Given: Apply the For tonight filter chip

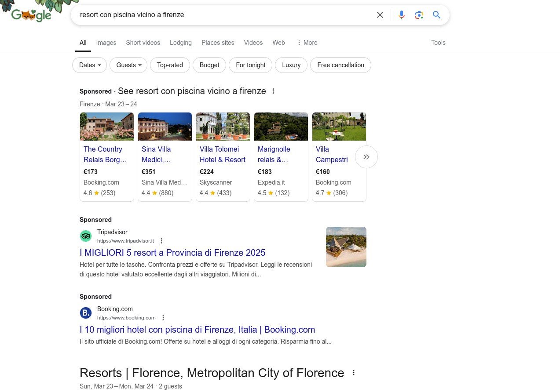Looking at the screenshot, I should coord(251,65).
